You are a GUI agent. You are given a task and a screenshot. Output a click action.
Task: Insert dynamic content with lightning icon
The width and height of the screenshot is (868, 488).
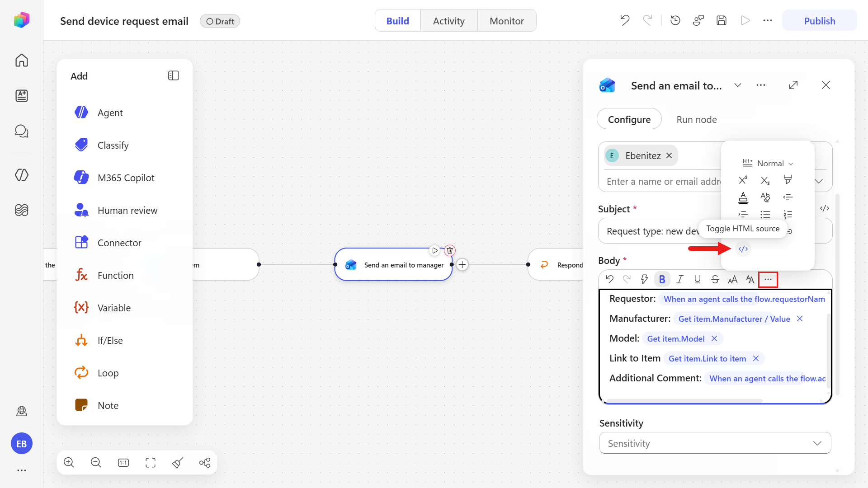[x=645, y=280]
